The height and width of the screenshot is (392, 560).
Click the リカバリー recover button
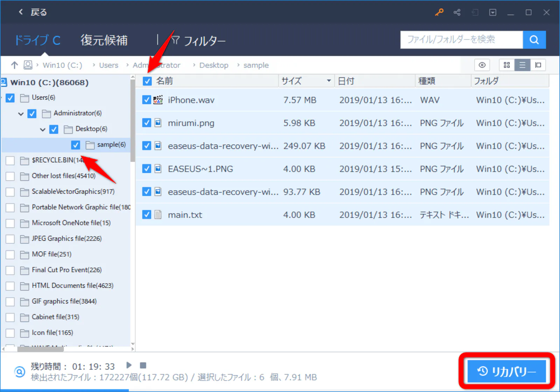tap(507, 371)
